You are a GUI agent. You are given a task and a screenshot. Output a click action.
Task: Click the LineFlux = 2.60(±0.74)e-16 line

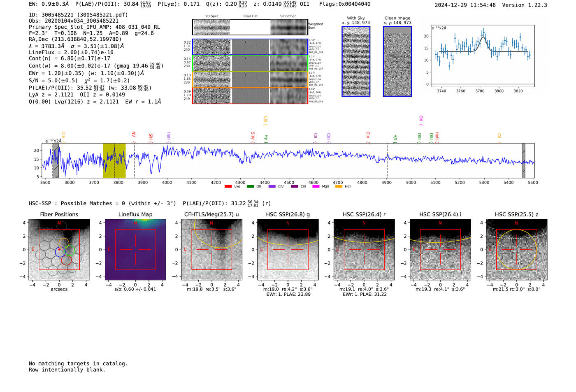pyautogui.click(x=71, y=52)
